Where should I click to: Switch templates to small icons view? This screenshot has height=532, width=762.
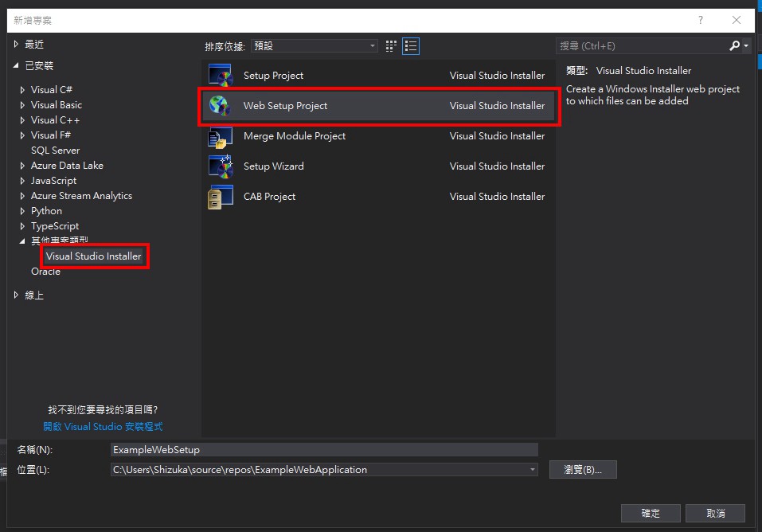pos(390,45)
